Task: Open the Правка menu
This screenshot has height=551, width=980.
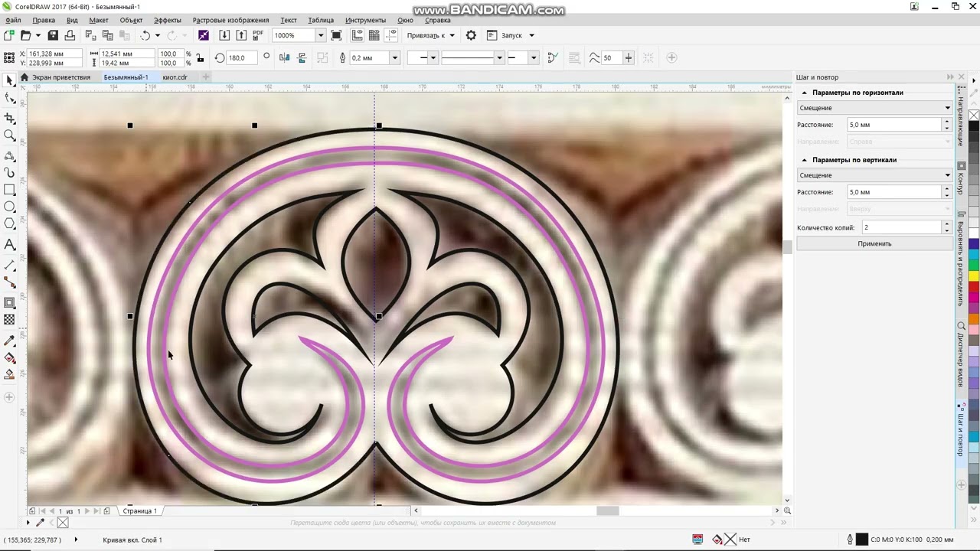Action: [44, 21]
